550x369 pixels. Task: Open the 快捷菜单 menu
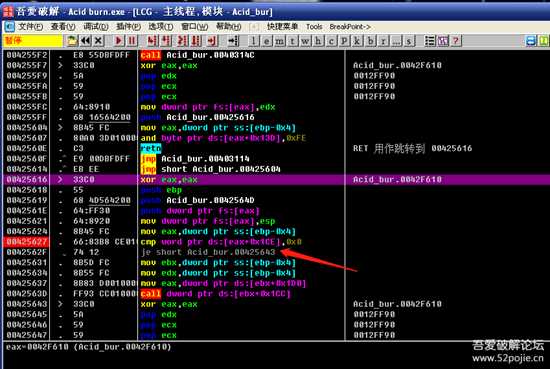point(282,27)
